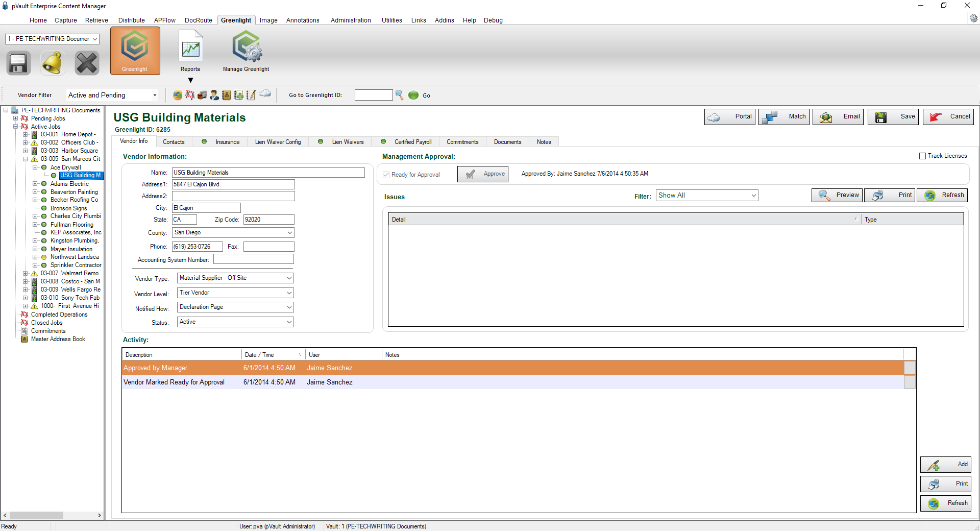Click the Match button

coord(785,117)
